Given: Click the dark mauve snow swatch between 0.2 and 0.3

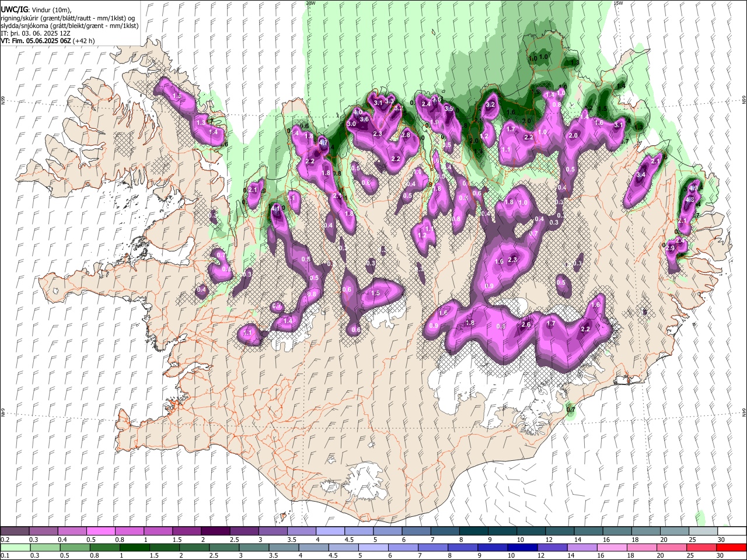Looking at the screenshot, I should click(15, 531).
